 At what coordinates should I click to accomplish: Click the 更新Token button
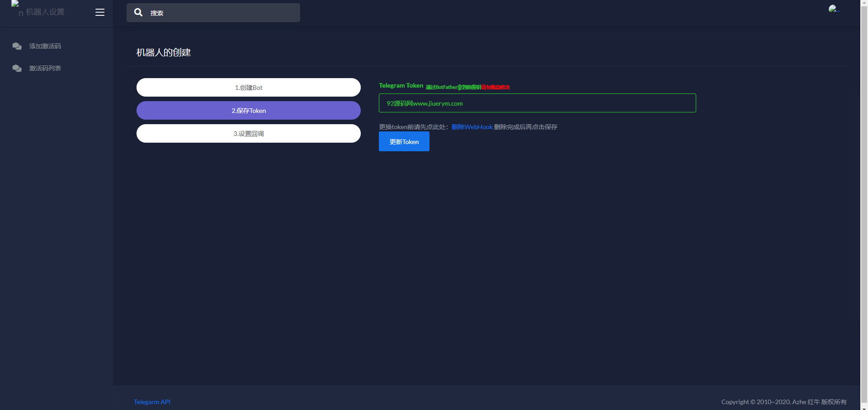[404, 142]
